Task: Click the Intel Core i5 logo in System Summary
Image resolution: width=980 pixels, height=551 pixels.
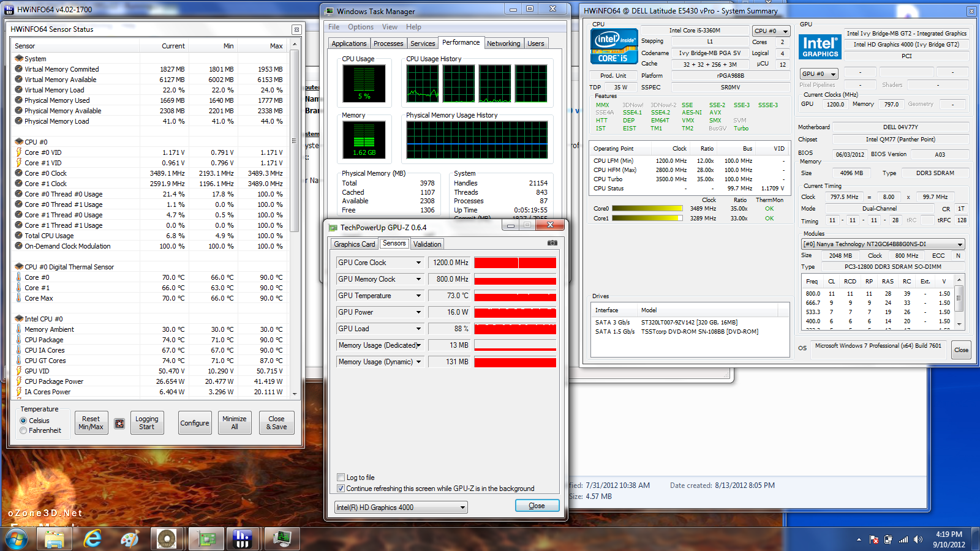Action: [x=614, y=47]
